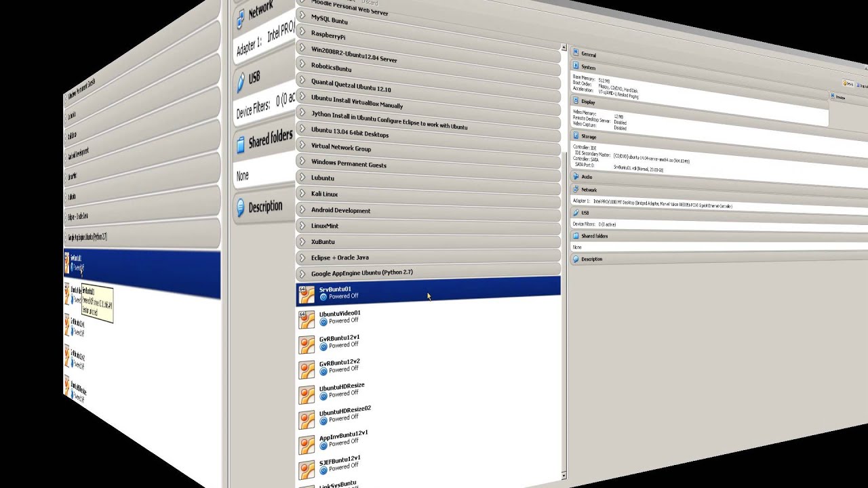Viewport: 868px width, 488px height.
Task: Click the selected SrvBuntu01 row in skewed left window
Action: click(x=142, y=273)
